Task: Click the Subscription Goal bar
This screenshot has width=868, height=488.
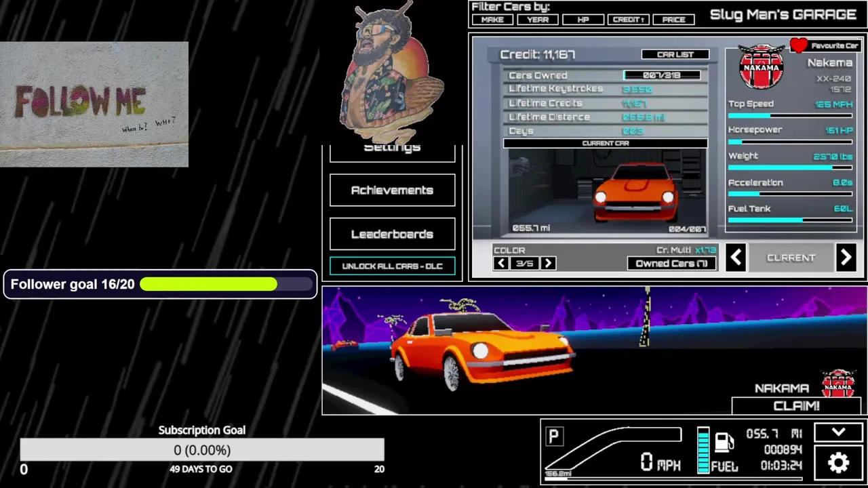Action: point(202,450)
